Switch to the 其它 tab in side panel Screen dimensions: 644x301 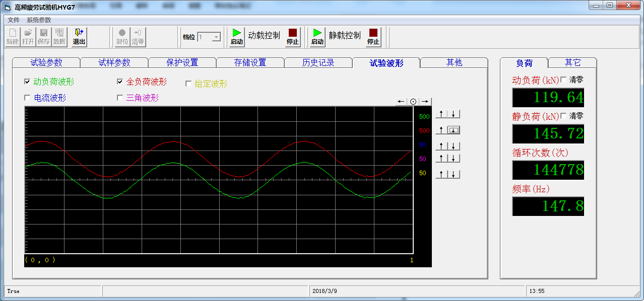(572, 62)
